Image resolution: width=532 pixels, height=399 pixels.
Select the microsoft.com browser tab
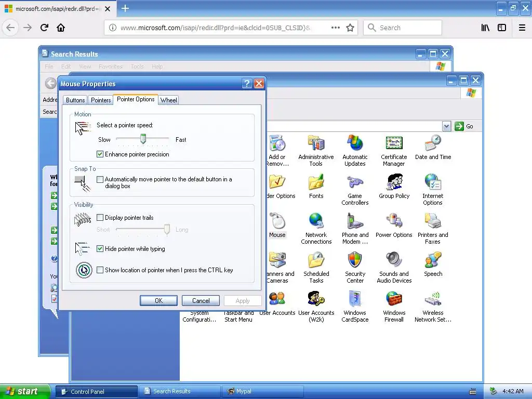coord(58,9)
